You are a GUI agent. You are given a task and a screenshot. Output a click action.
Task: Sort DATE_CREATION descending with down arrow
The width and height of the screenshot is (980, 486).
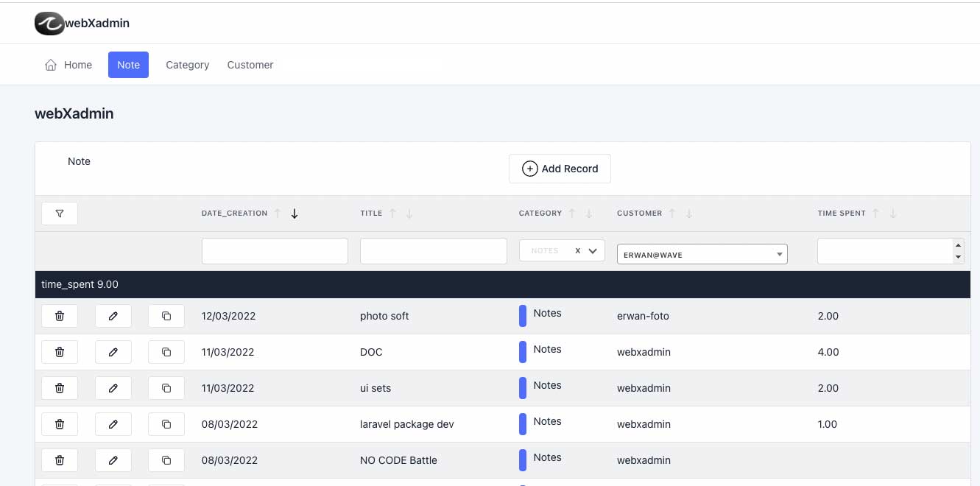tap(295, 214)
